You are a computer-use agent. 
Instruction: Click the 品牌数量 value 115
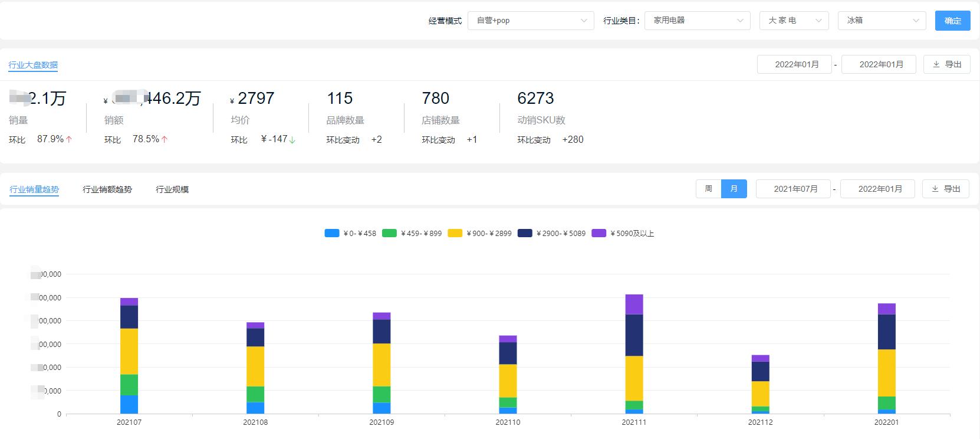click(340, 98)
